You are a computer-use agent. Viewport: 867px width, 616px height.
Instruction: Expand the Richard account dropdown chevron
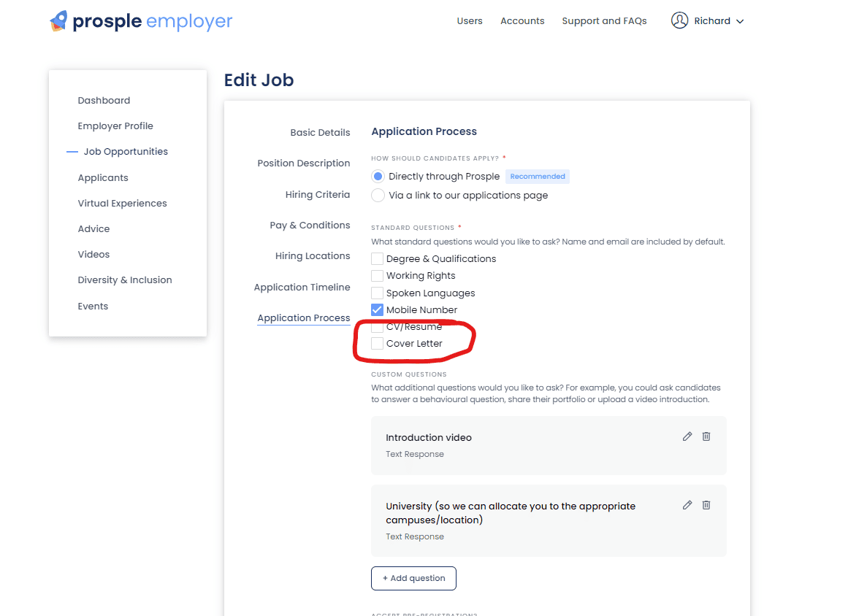point(740,22)
